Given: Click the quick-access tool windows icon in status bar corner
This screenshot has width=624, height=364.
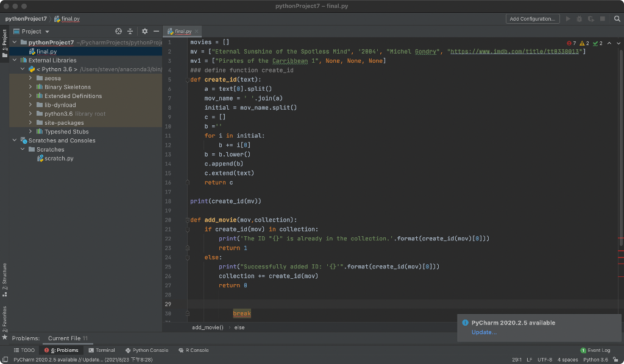Looking at the screenshot, I should (5, 360).
